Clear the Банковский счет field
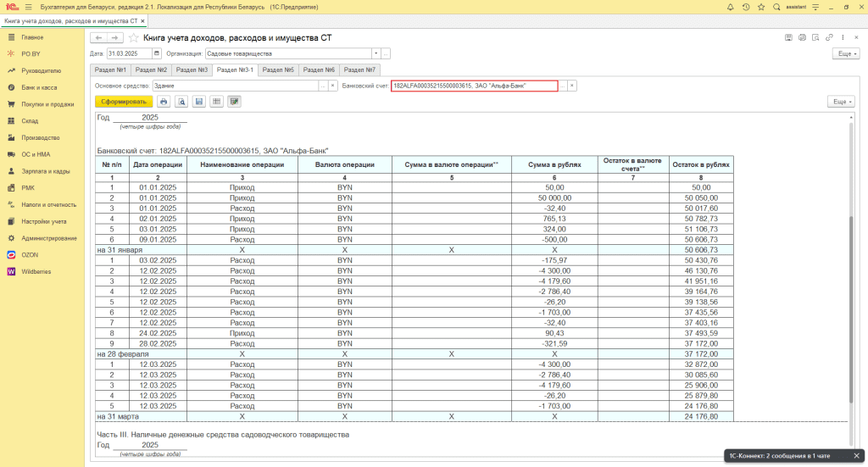The width and height of the screenshot is (868, 467). 572,86
